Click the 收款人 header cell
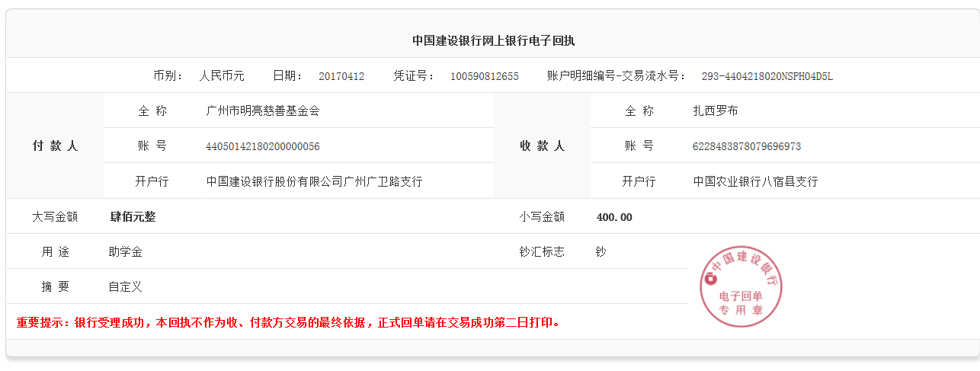Image resolution: width=980 pixels, height=371 pixels. point(542,146)
